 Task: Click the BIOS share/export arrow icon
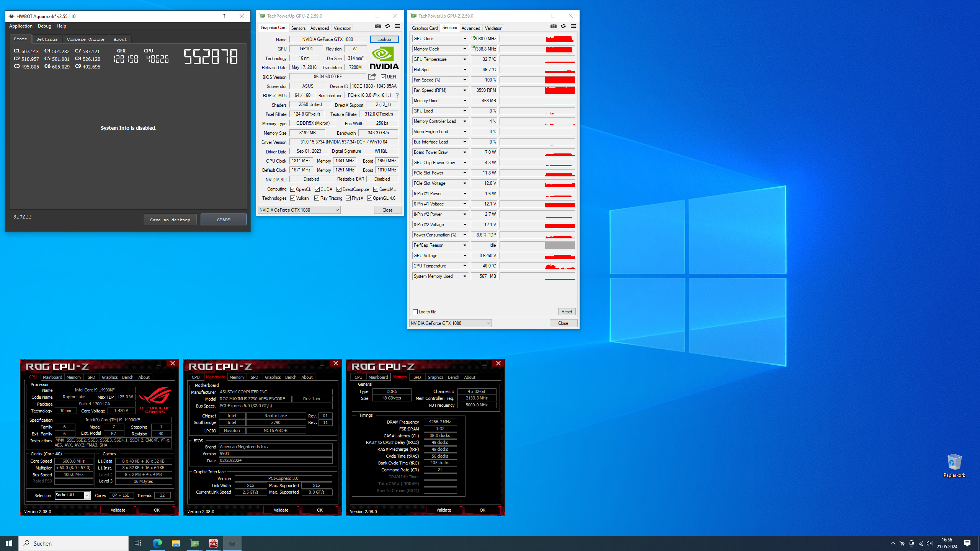point(372,77)
